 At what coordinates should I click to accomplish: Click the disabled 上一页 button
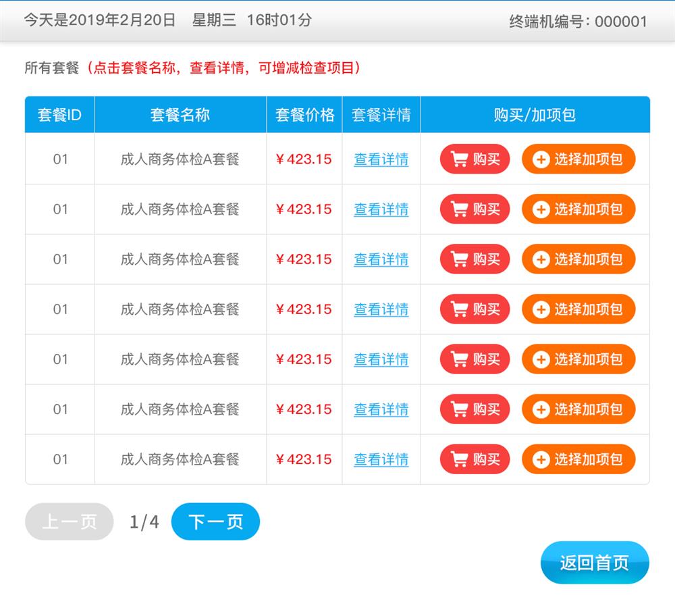tap(70, 521)
